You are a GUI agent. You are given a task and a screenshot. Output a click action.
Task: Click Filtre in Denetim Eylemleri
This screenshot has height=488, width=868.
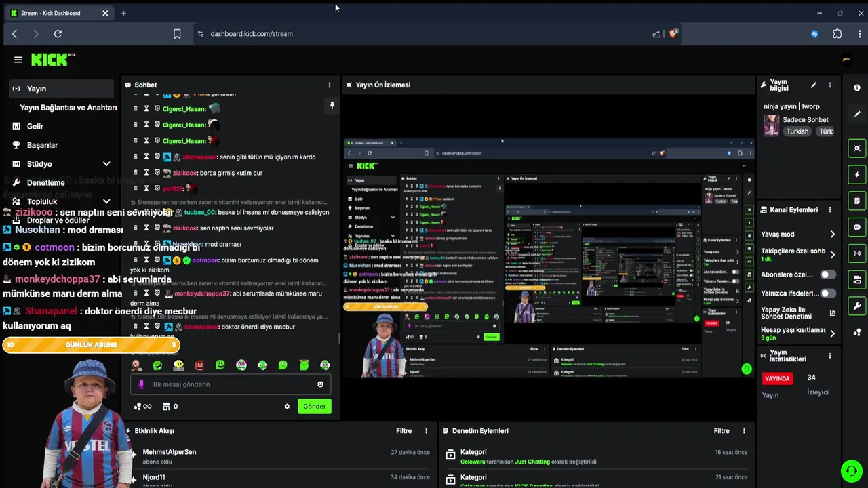point(722,431)
